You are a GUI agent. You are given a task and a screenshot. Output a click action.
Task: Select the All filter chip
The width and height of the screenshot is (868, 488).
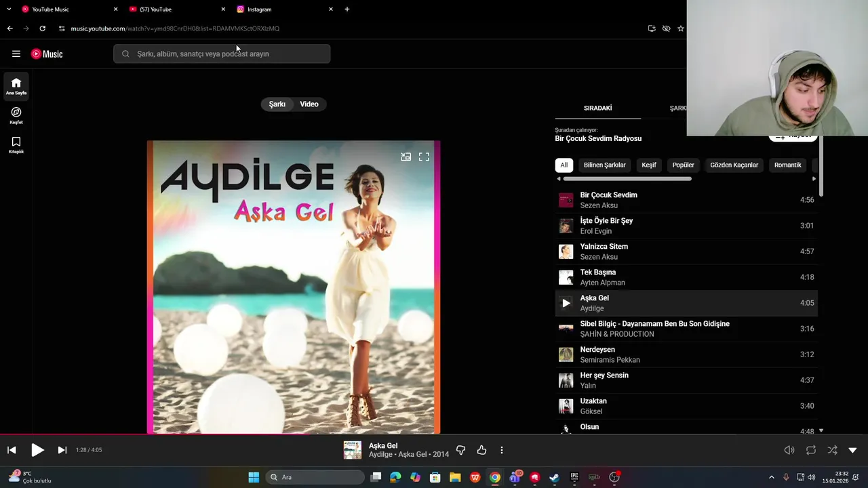click(x=564, y=165)
